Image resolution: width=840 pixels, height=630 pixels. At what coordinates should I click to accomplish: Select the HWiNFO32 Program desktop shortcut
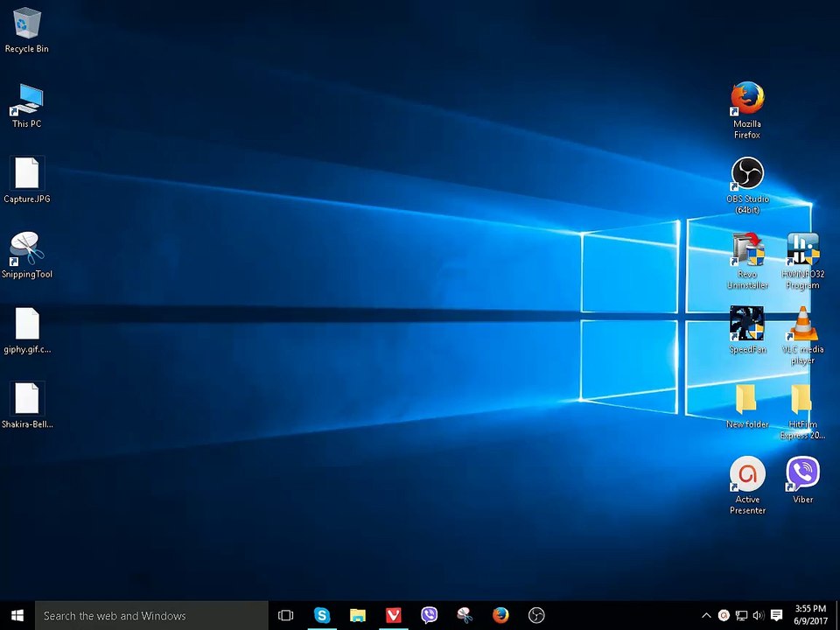(802, 261)
